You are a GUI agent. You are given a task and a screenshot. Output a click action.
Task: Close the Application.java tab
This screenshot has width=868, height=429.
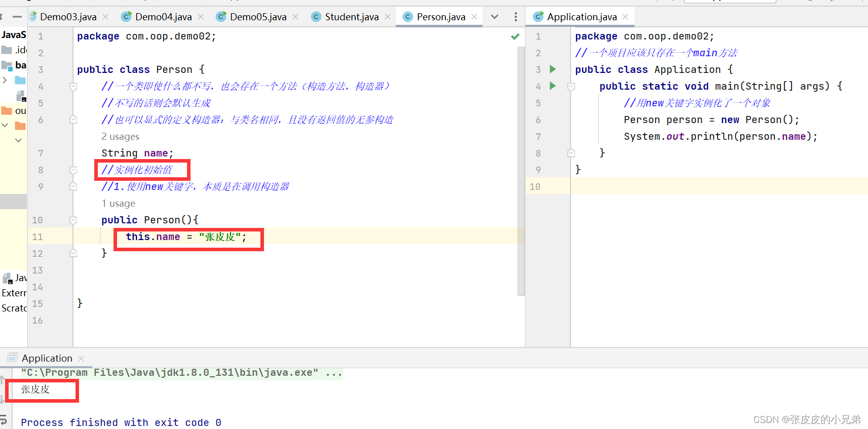[x=625, y=17]
